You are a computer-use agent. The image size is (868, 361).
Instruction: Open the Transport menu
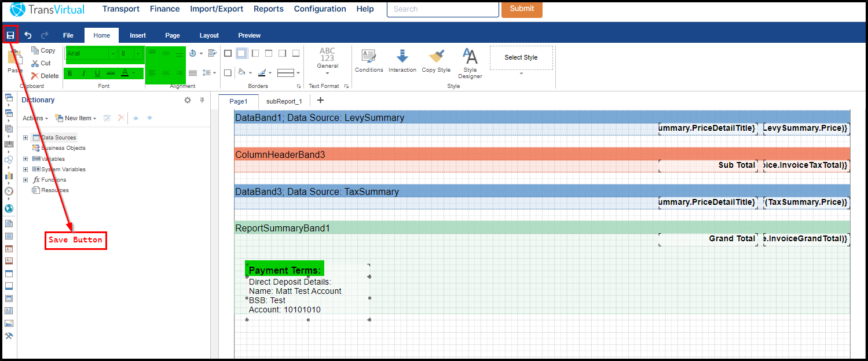pyautogui.click(x=121, y=9)
